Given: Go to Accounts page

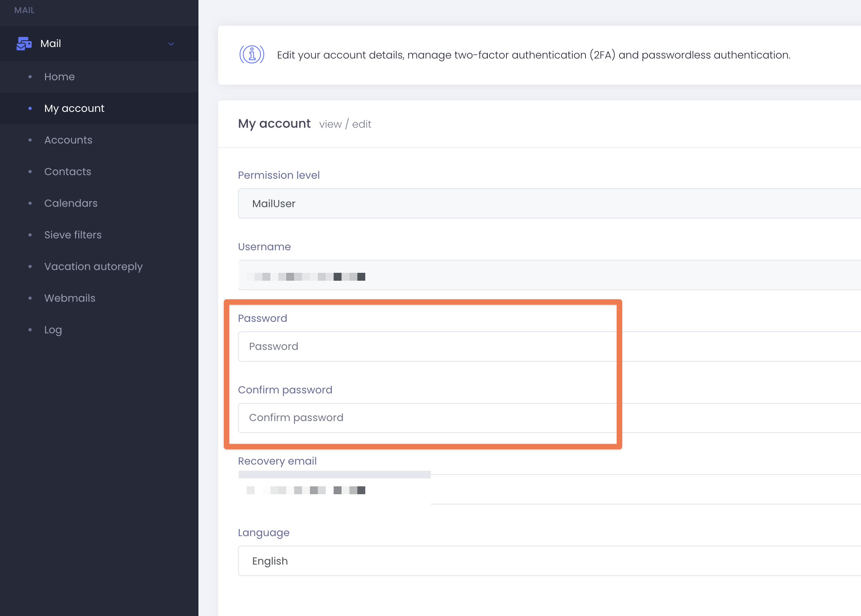Looking at the screenshot, I should (68, 140).
